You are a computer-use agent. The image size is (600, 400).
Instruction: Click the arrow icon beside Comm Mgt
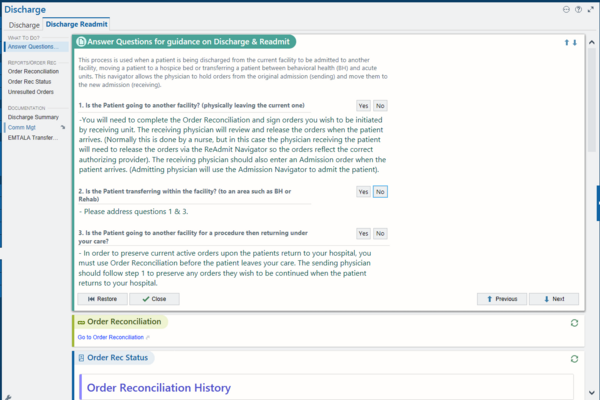pos(62,128)
